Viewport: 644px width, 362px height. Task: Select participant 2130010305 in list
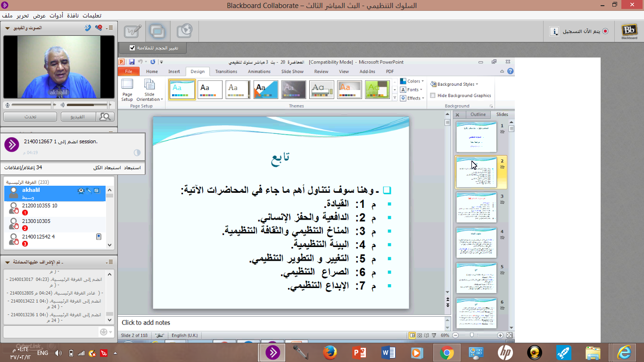55,224
